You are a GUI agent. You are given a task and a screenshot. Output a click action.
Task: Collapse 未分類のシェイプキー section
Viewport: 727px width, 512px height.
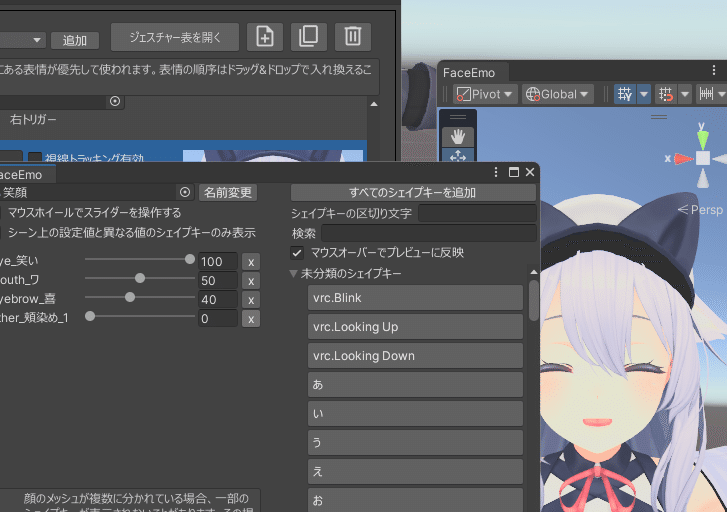tap(293, 274)
